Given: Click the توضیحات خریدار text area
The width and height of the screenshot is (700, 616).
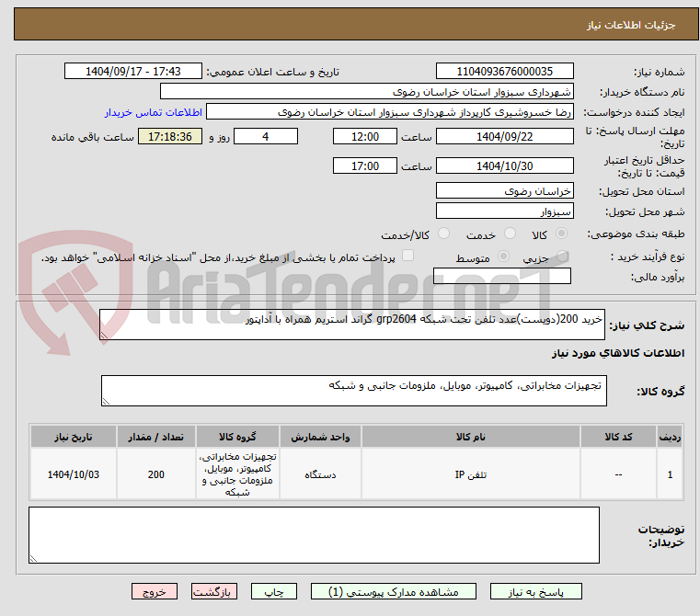Looking at the screenshot, I should [314, 535].
